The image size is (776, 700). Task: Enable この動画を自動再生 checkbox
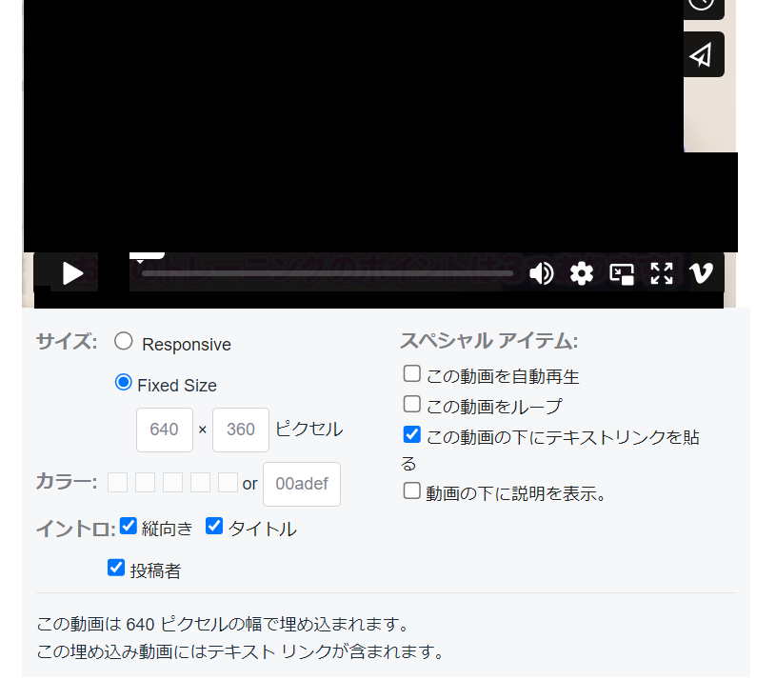click(x=411, y=373)
